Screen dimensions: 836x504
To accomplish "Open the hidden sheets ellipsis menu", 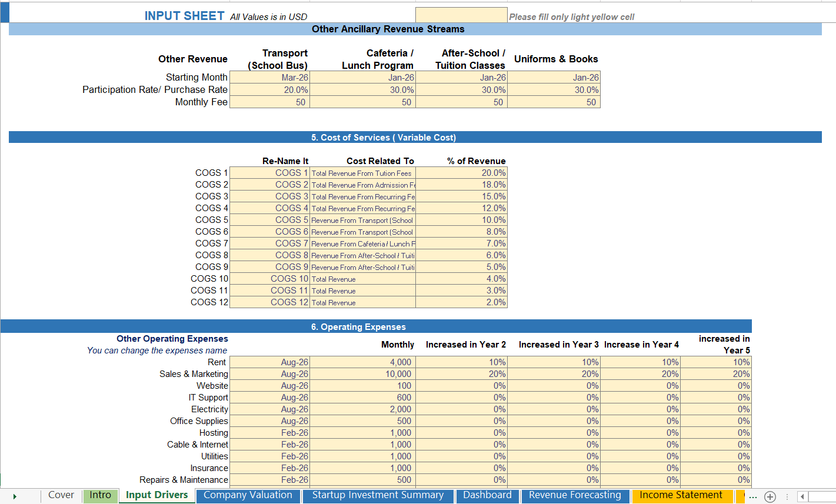I will (754, 496).
